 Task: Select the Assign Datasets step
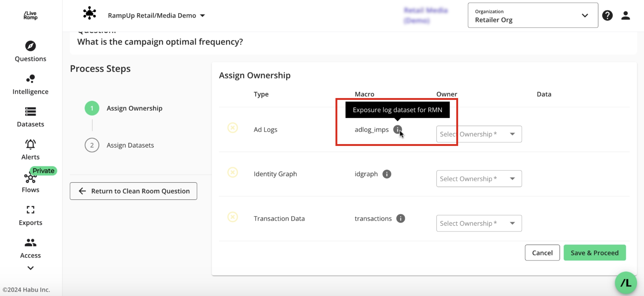click(130, 145)
